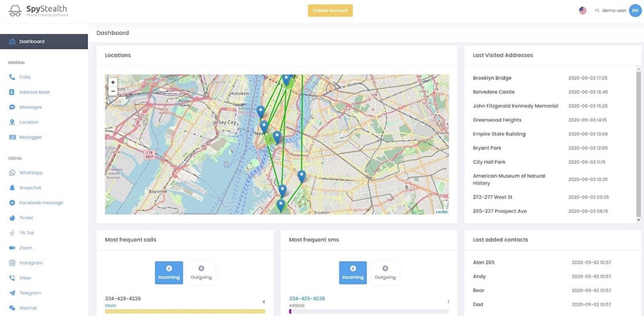Screen dimensions: 644x316
Task: Select Incoming under Most frequent calls
Action: point(169,272)
